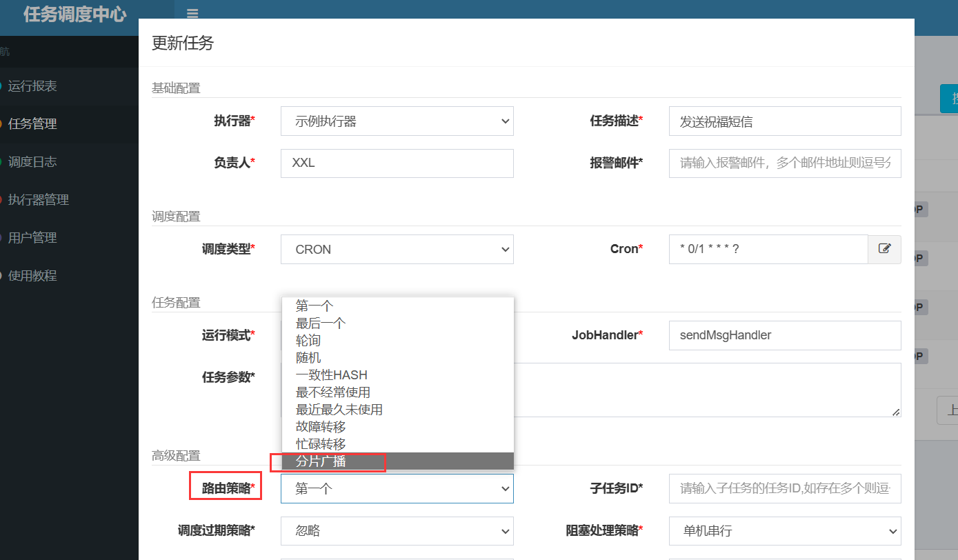Open 使用教程 in the sidebar
958x560 pixels.
pyautogui.click(x=32, y=276)
